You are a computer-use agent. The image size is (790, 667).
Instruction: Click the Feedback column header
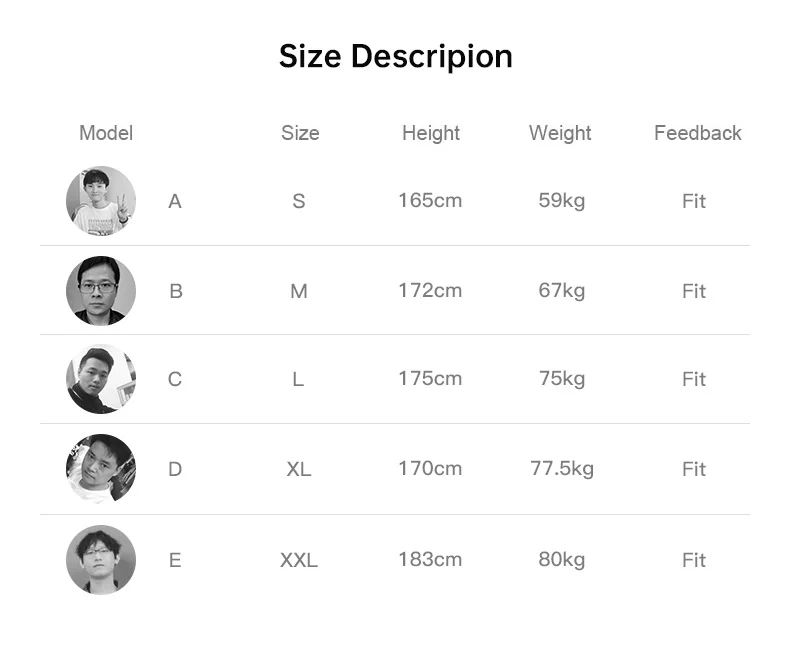pos(697,133)
